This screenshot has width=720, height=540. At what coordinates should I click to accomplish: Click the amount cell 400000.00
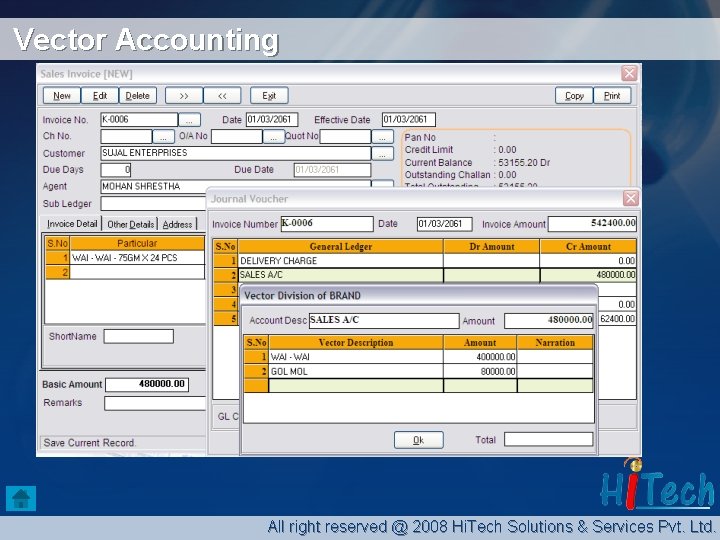click(x=480, y=357)
